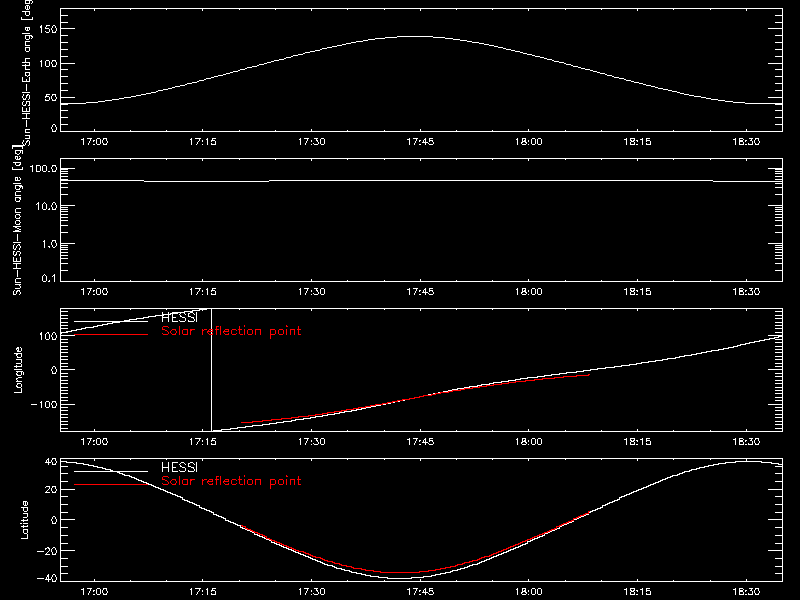Image resolution: width=800 pixels, height=600 pixels.
Task: Click 17:15 time label under Longitude plot
Action: [203, 441]
